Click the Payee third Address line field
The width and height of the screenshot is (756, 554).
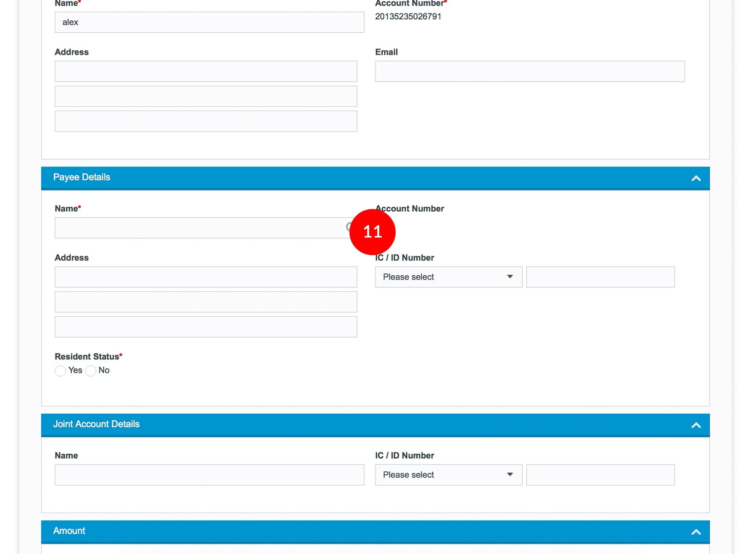206,327
